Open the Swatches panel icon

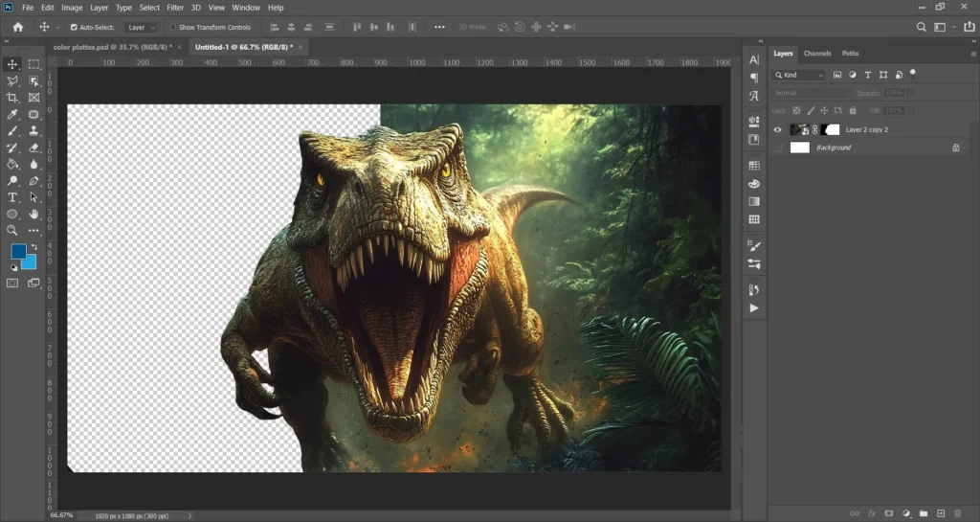[x=754, y=166]
